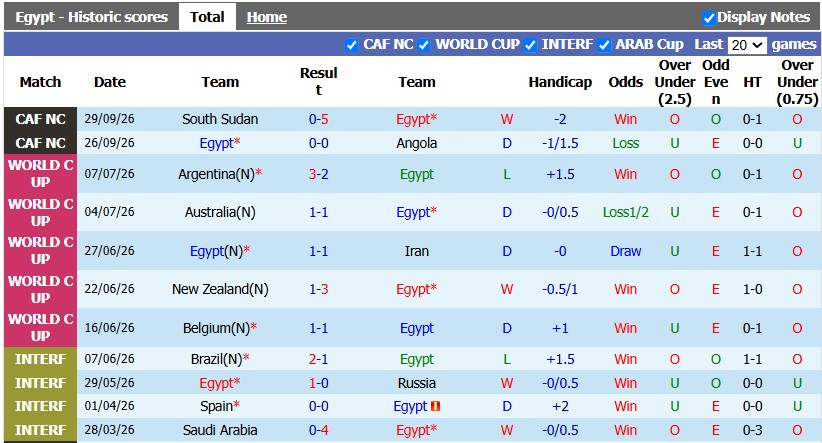Switch to the Home tab
This screenshot has height=443, width=822.
[x=267, y=17]
